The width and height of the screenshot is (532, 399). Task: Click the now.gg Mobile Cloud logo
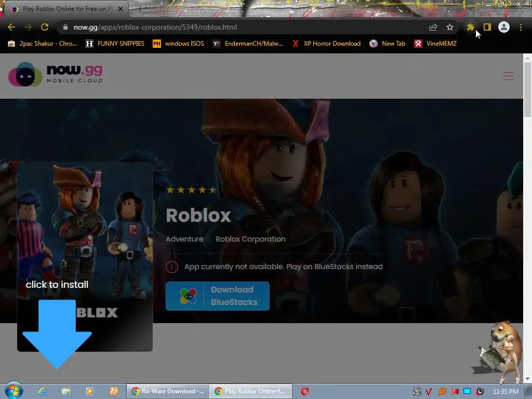pyautogui.click(x=55, y=74)
